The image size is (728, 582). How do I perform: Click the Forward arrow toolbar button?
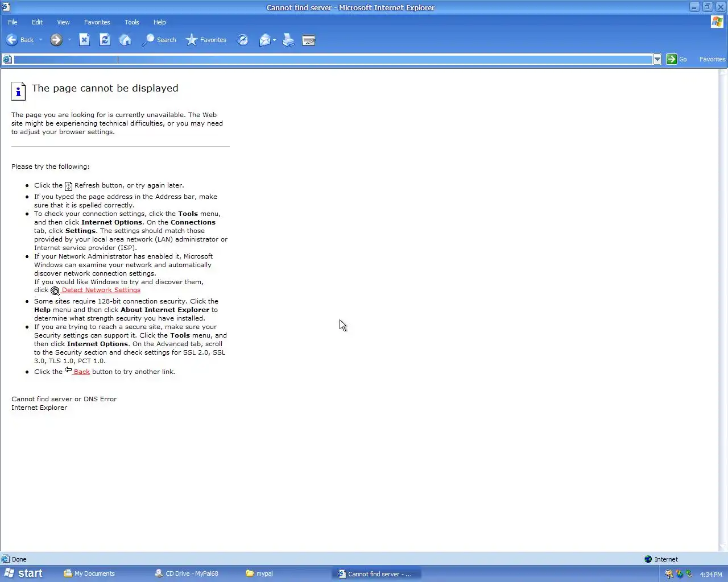(56, 40)
